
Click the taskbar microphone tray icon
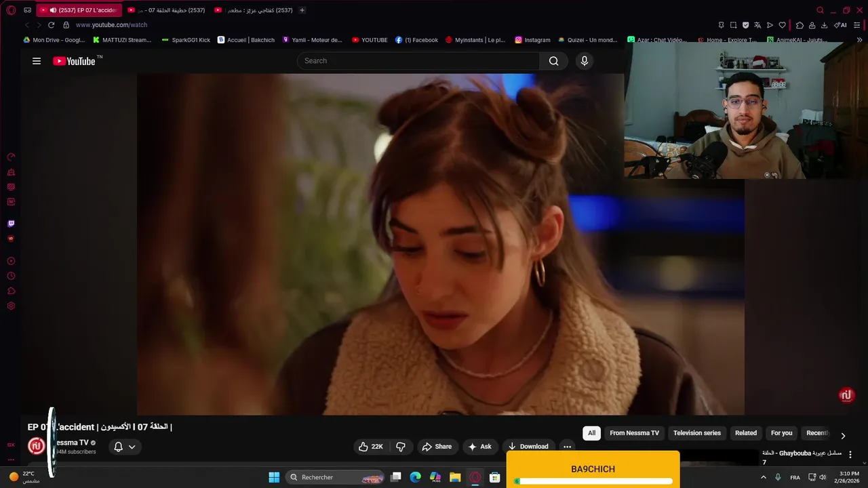(x=778, y=477)
